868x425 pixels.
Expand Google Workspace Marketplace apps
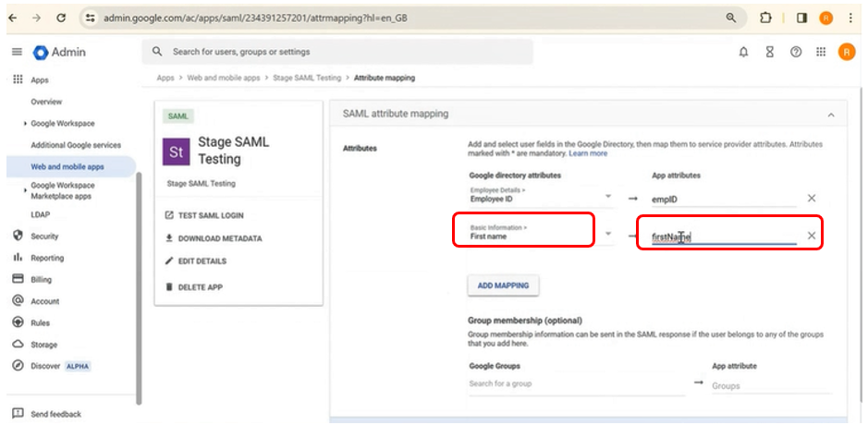click(x=26, y=190)
